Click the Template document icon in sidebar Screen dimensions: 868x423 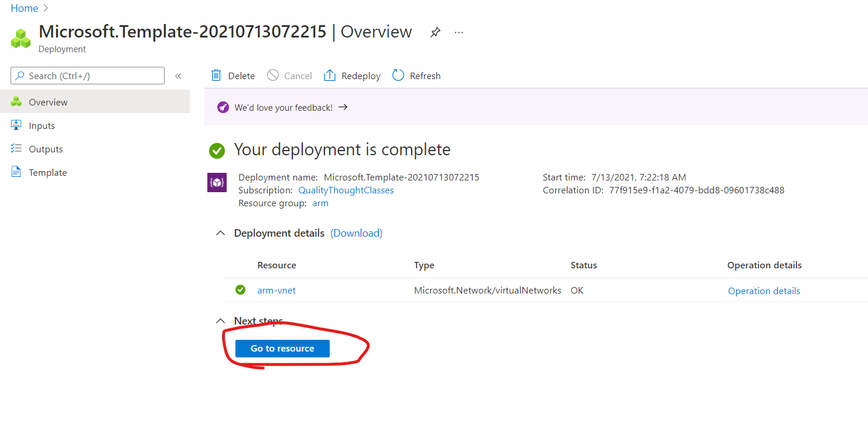16,172
